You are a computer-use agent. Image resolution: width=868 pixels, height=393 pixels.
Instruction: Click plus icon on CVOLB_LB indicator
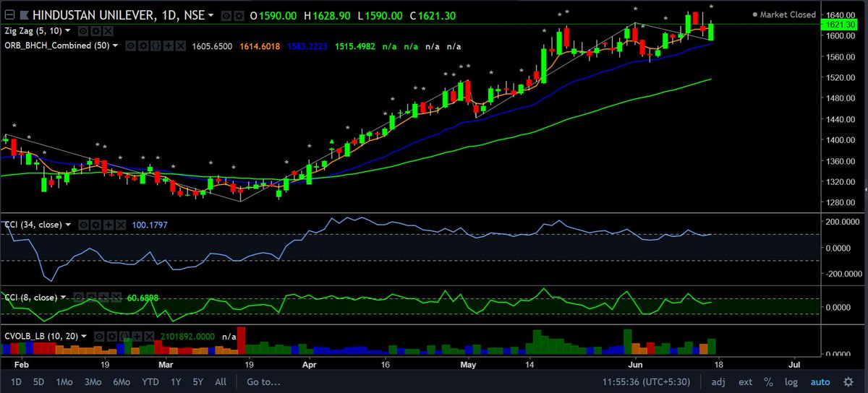(x=137, y=337)
